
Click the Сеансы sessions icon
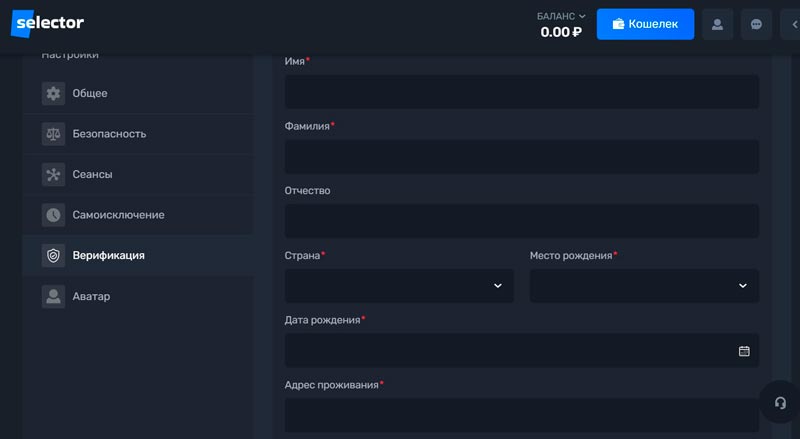pos(53,174)
